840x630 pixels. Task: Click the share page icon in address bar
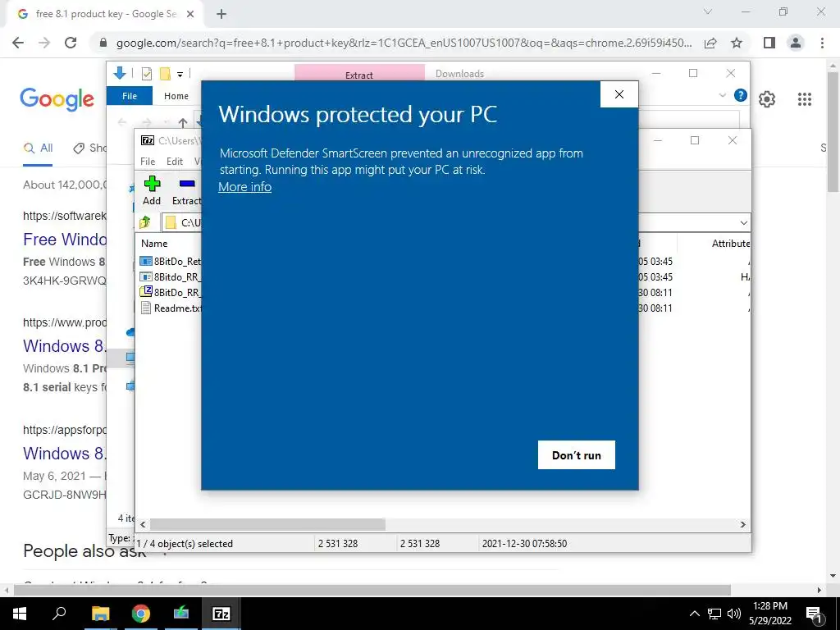(x=711, y=43)
